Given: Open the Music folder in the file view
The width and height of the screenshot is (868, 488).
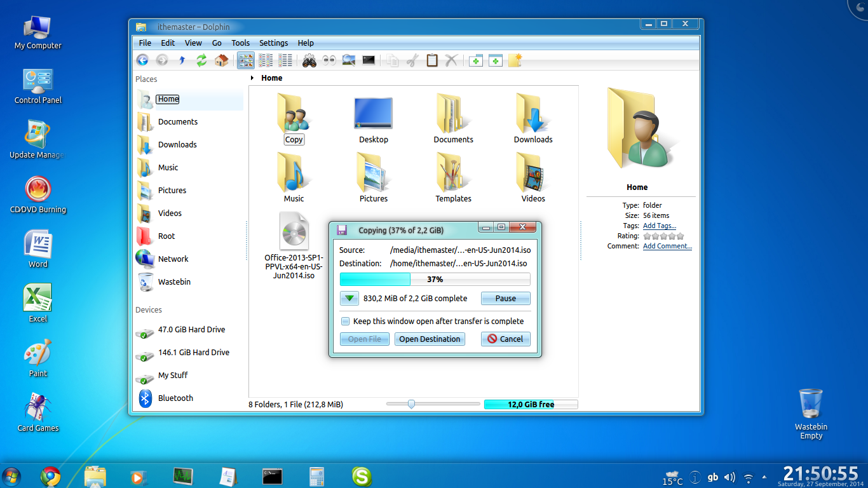Looking at the screenshot, I should (294, 177).
